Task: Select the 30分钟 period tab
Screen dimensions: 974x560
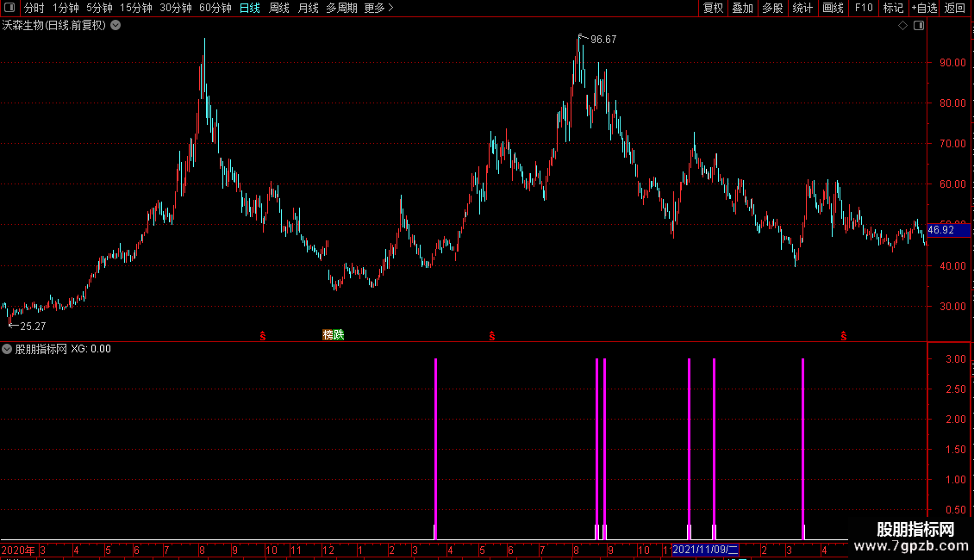Action: pyautogui.click(x=175, y=8)
